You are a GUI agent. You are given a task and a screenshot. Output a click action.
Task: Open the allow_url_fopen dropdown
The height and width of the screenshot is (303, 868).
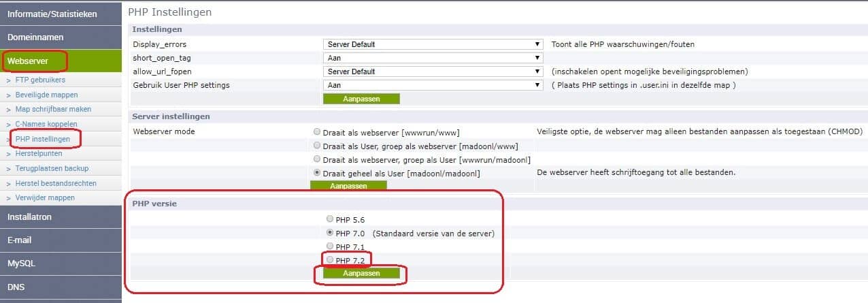pyautogui.click(x=433, y=71)
